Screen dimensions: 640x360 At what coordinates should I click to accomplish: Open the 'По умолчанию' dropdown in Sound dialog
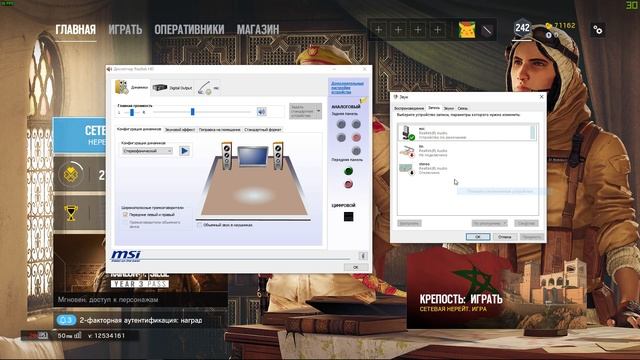click(490, 223)
